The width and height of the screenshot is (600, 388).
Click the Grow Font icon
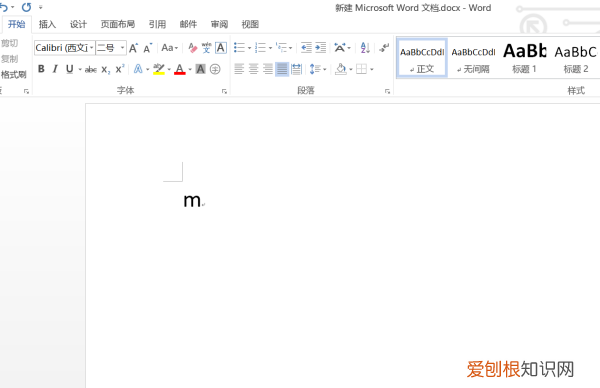[x=134, y=48]
